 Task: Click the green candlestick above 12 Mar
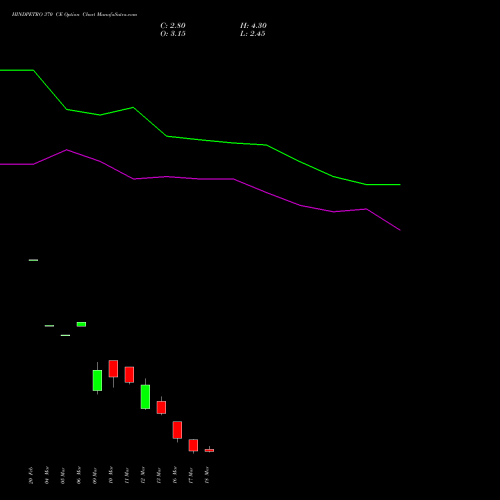coord(145,397)
